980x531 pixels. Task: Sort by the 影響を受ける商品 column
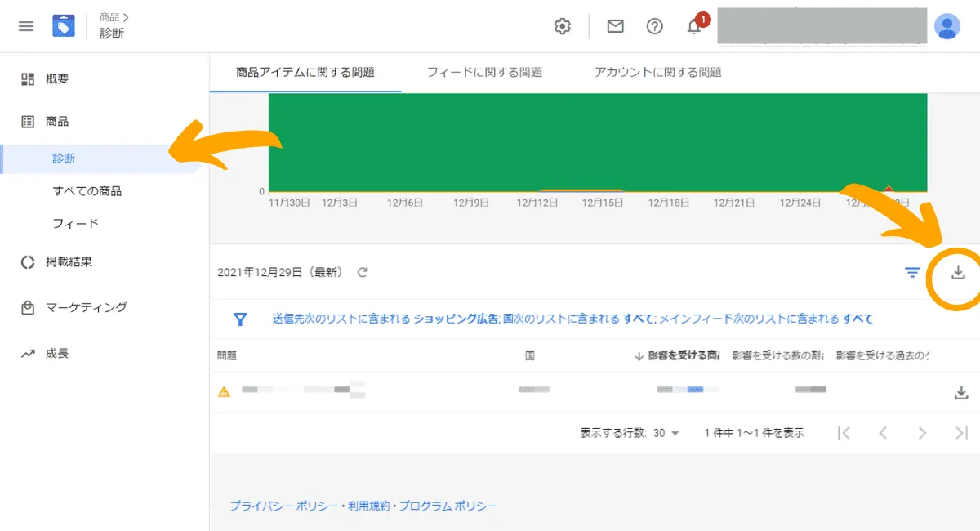(677, 356)
